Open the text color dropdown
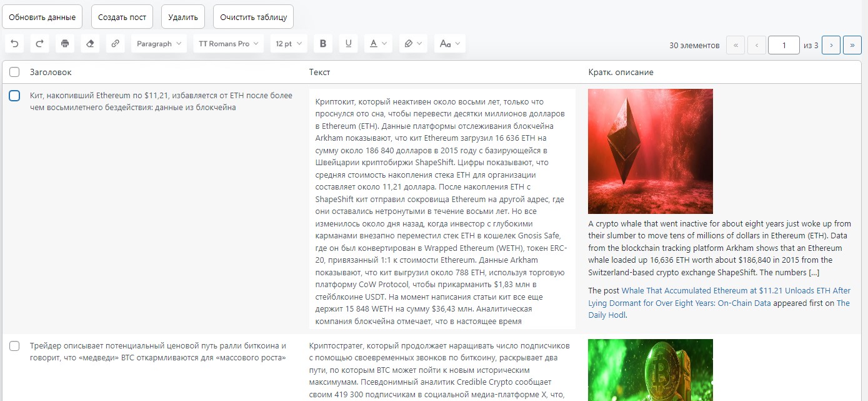Image resolution: width=868 pixels, height=401 pixels. point(378,44)
